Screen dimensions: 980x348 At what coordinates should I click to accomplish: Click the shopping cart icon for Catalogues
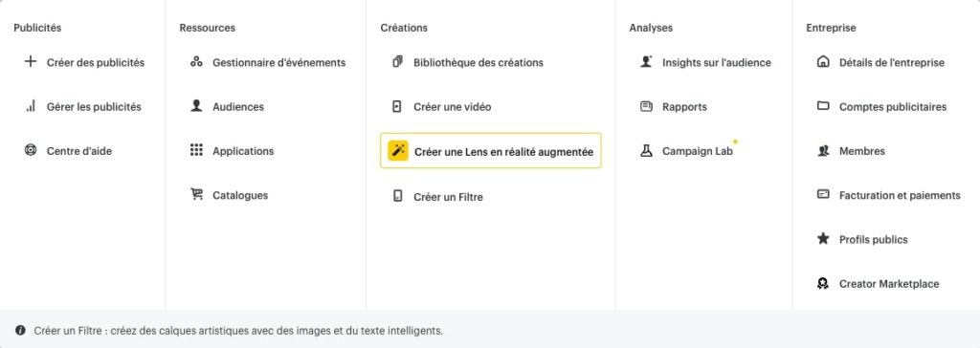click(196, 195)
